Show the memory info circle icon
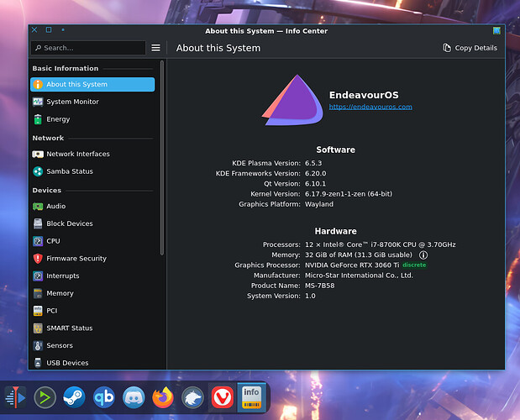520x420 pixels. (x=423, y=255)
